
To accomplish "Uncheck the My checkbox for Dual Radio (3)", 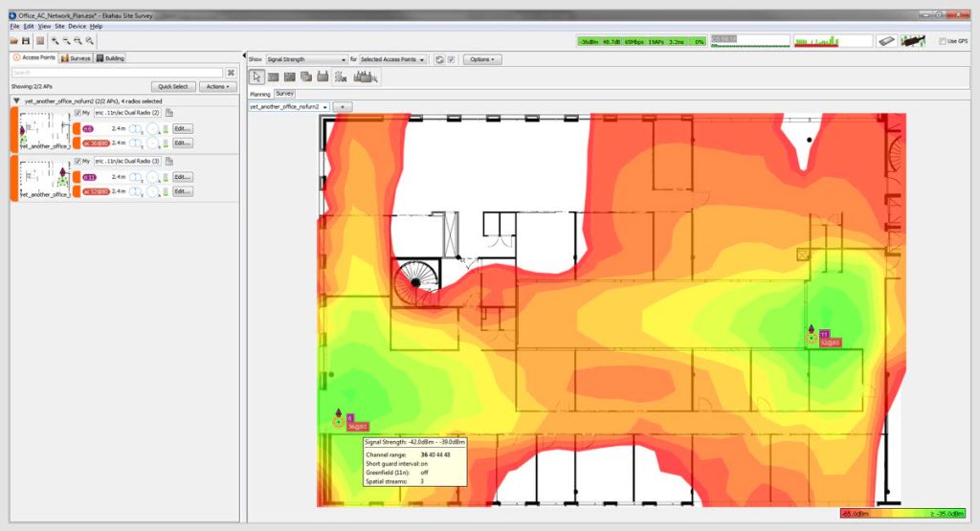I will (78, 162).
